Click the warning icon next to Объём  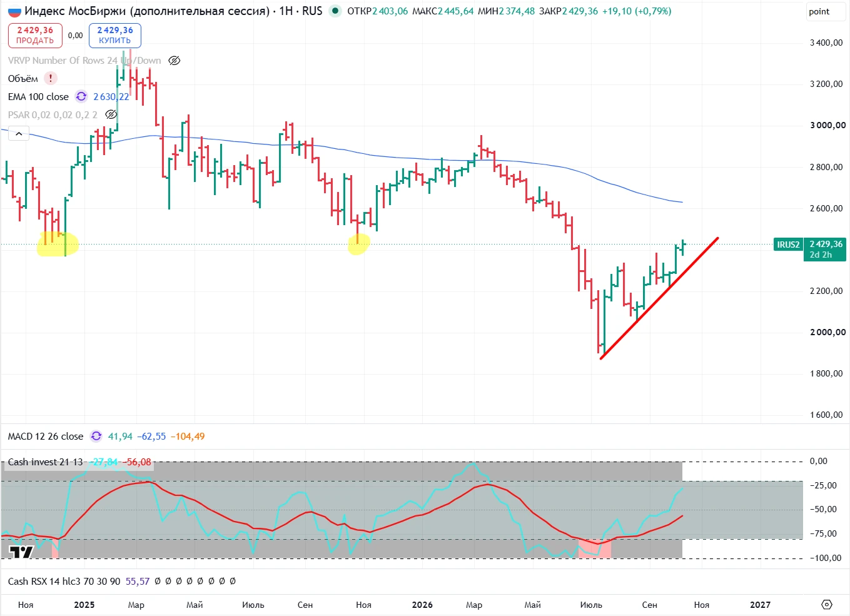(51, 78)
